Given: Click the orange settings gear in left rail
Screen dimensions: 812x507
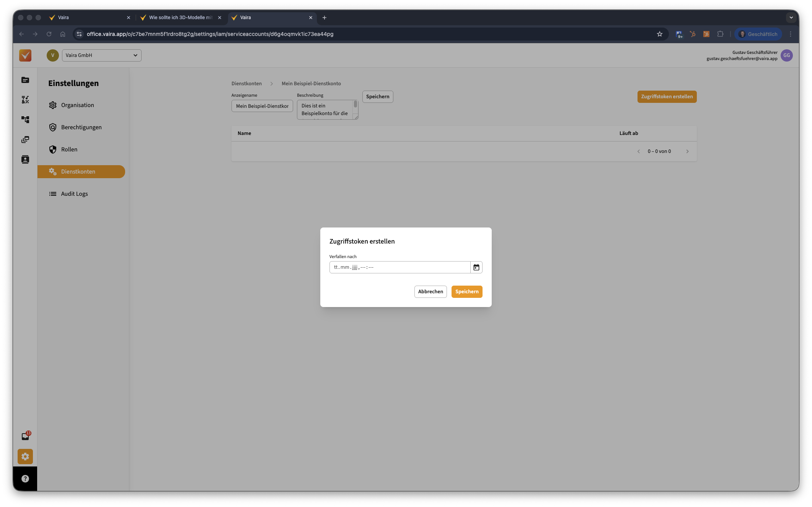Looking at the screenshot, I should (x=25, y=457).
